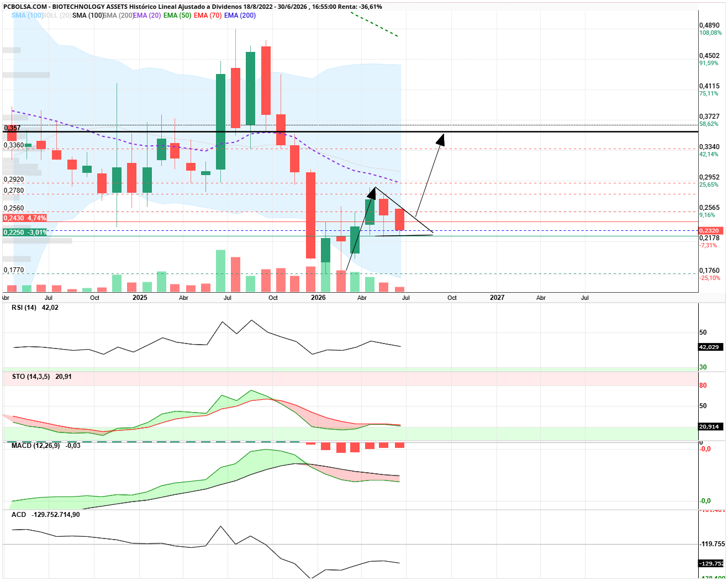Image resolution: width=728 pixels, height=581 pixels.
Task: Select the 50 level on the stochastic scale
Action: tap(703, 406)
